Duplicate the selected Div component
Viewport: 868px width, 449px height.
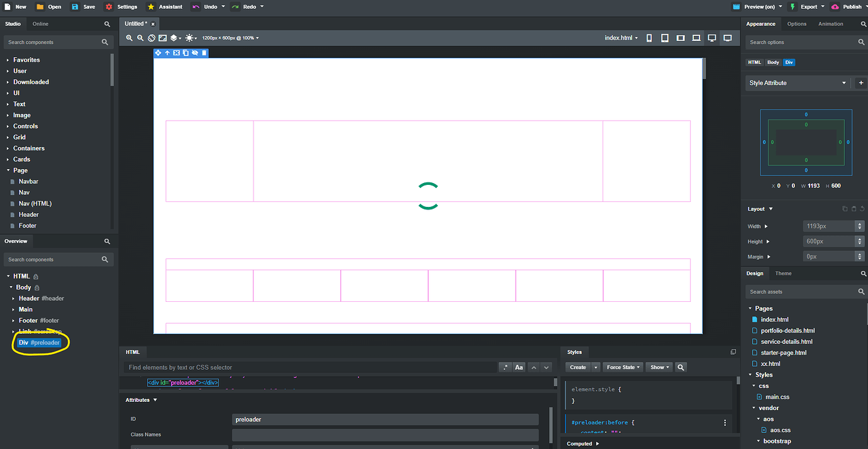186,53
